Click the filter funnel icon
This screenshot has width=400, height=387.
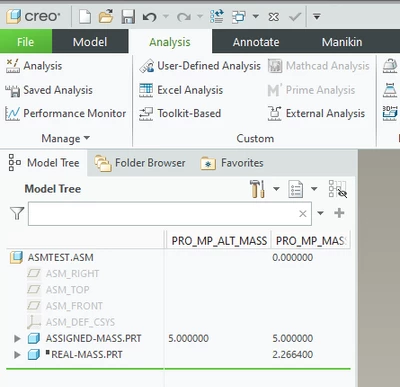point(17,213)
